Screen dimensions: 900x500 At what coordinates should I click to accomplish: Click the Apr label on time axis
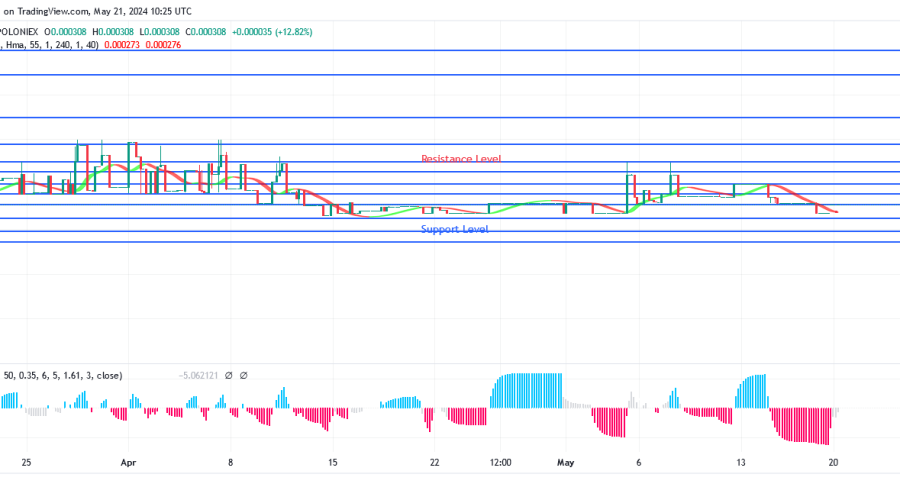click(x=127, y=463)
